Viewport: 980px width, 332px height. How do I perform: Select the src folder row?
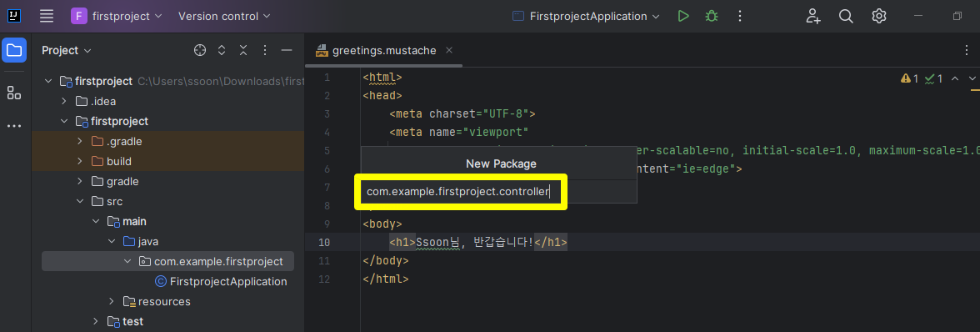(168, 201)
